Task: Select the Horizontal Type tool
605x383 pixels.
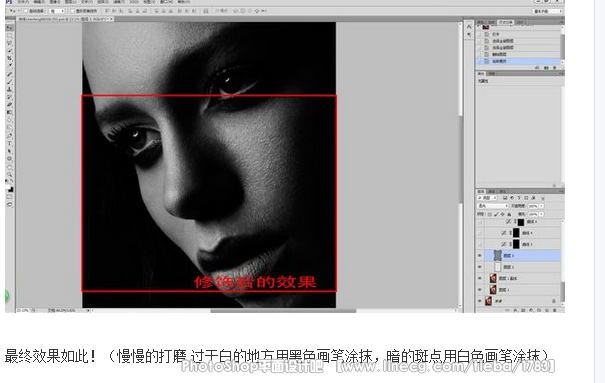Action: [x=9, y=143]
